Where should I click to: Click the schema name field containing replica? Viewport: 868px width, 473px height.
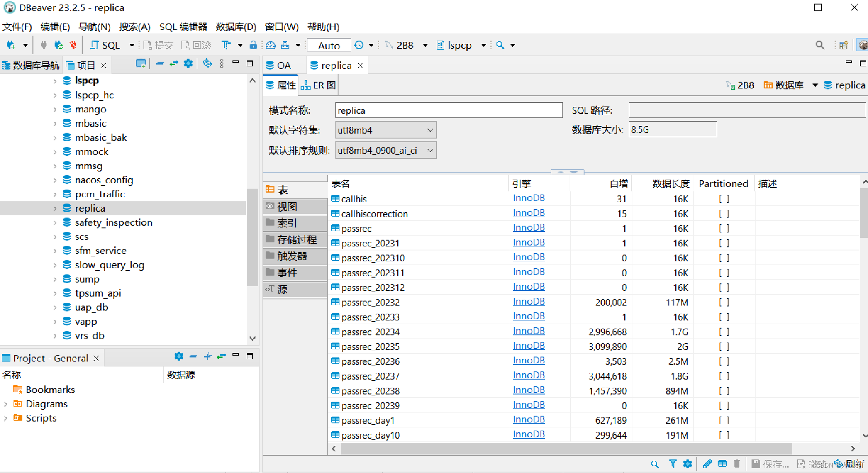(449, 110)
